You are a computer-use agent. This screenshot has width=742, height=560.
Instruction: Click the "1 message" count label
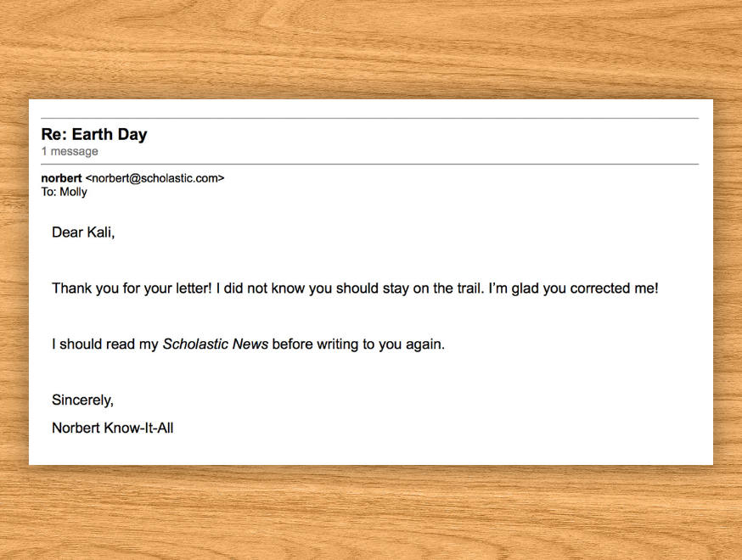click(70, 152)
